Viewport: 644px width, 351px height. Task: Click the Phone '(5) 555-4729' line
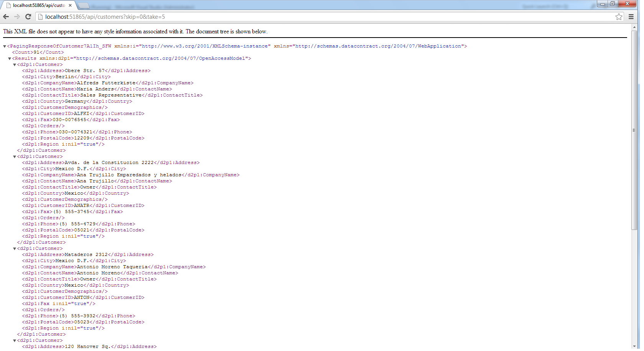click(79, 224)
